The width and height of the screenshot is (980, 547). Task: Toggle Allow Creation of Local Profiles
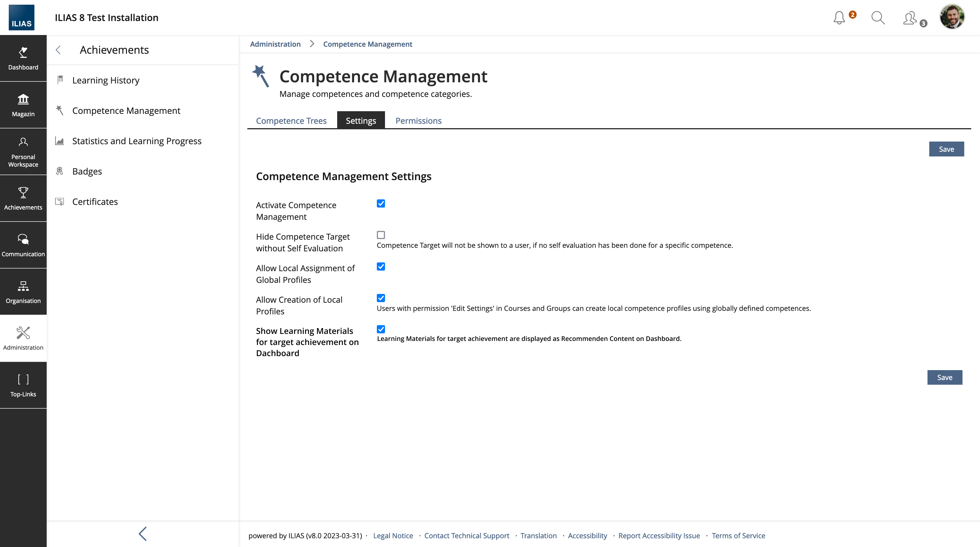click(x=381, y=298)
